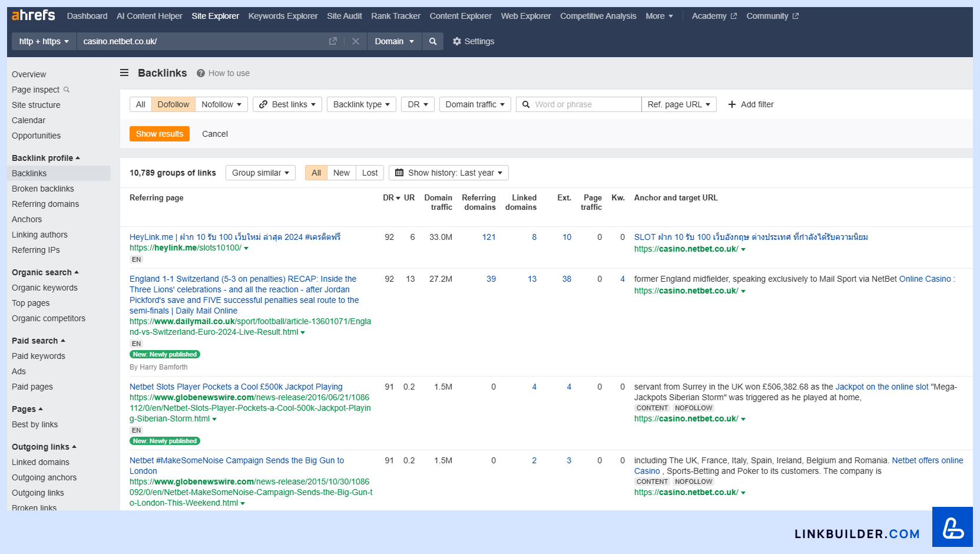Viewport: 980px width, 554px height.
Task: Open the Nofollow dropdown
Action: click(x=221, y=104)
